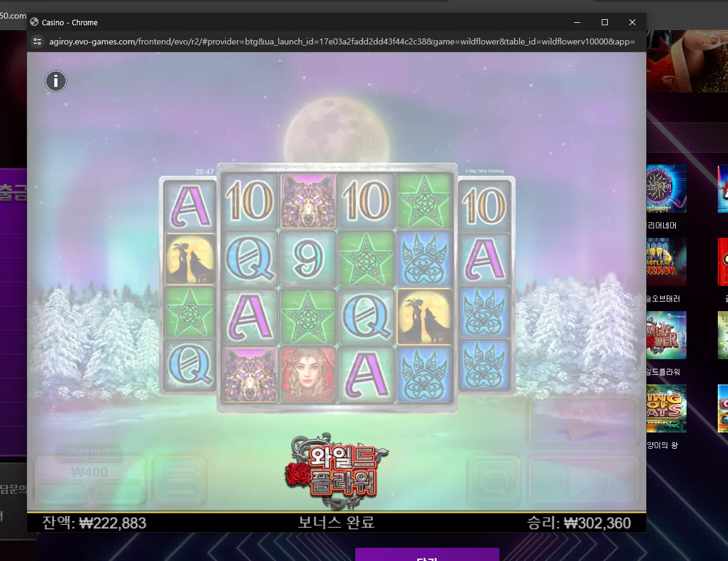Open the King of Cats thumbnail in background page
Image resolution: width=728 pixels, height=561 pixels.
pyautogui.click(x=666, y=408)
